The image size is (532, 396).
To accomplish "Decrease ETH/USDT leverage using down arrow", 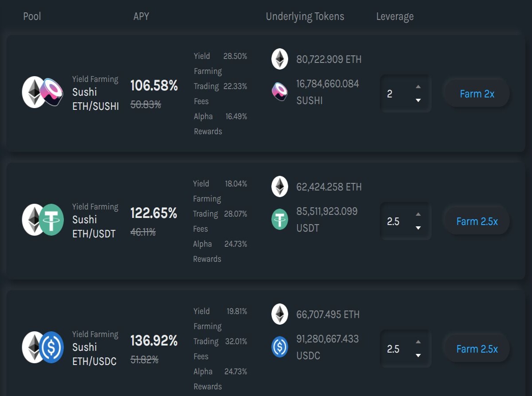I will point(418,228).
